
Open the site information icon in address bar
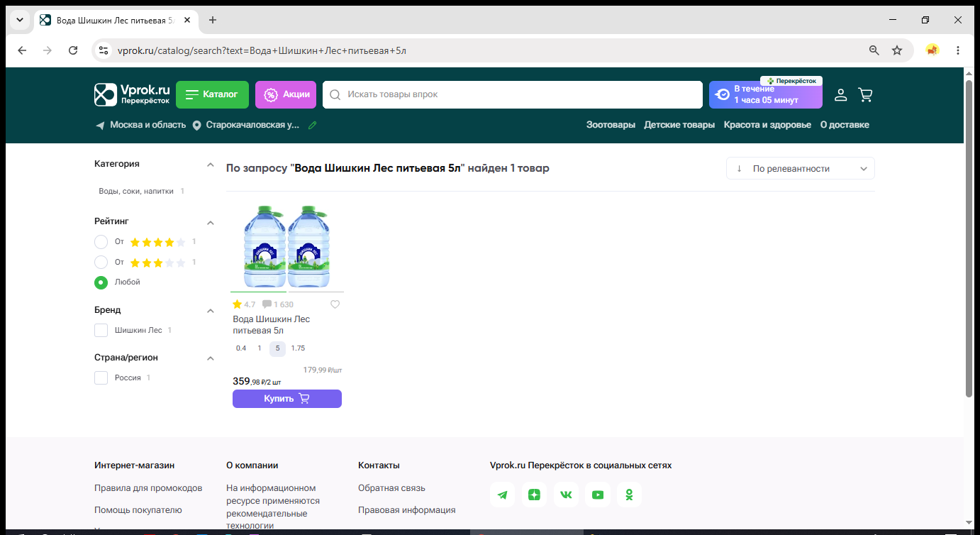104,50
